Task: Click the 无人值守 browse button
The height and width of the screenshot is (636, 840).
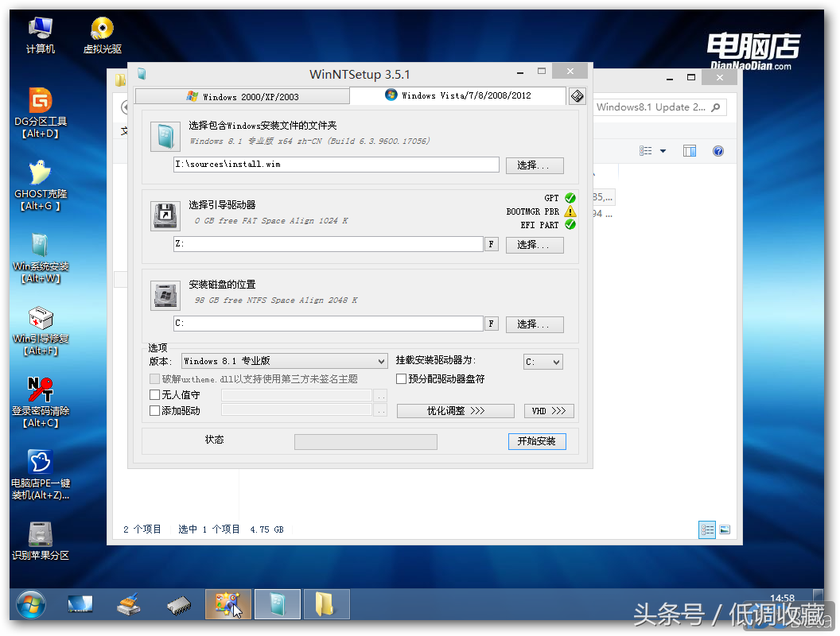Action: [380, 396]
